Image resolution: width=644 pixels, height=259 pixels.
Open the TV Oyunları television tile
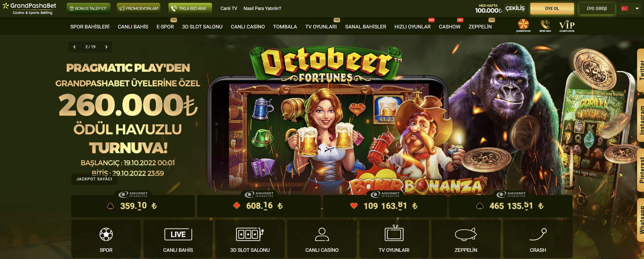[x=394, y=239]
